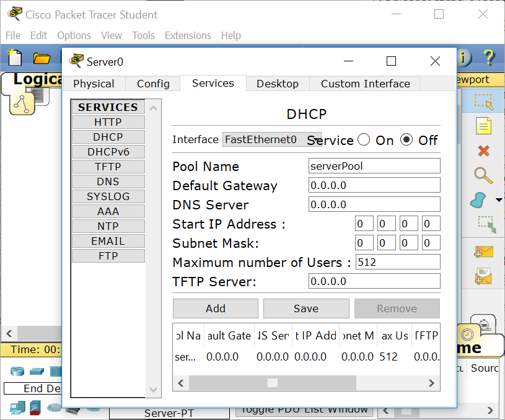The image size is (505, 420).
Task: Open the HTTP service settings
Action: pos(108,122)
